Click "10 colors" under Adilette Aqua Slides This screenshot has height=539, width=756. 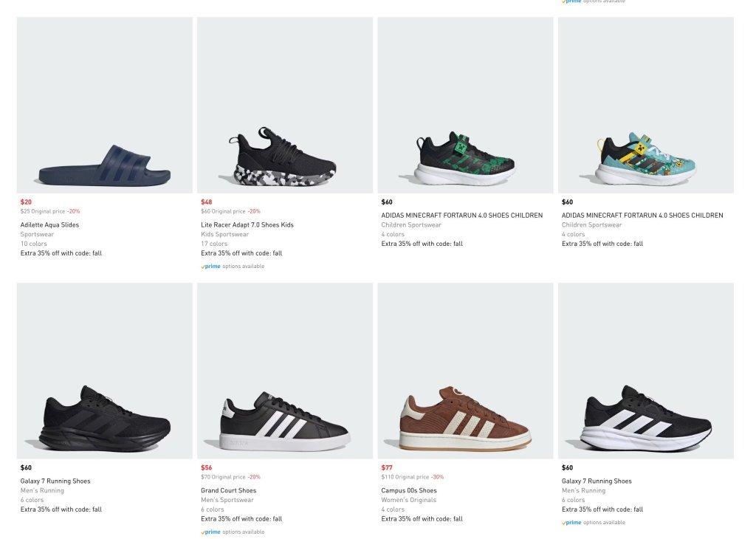[33, 244]
